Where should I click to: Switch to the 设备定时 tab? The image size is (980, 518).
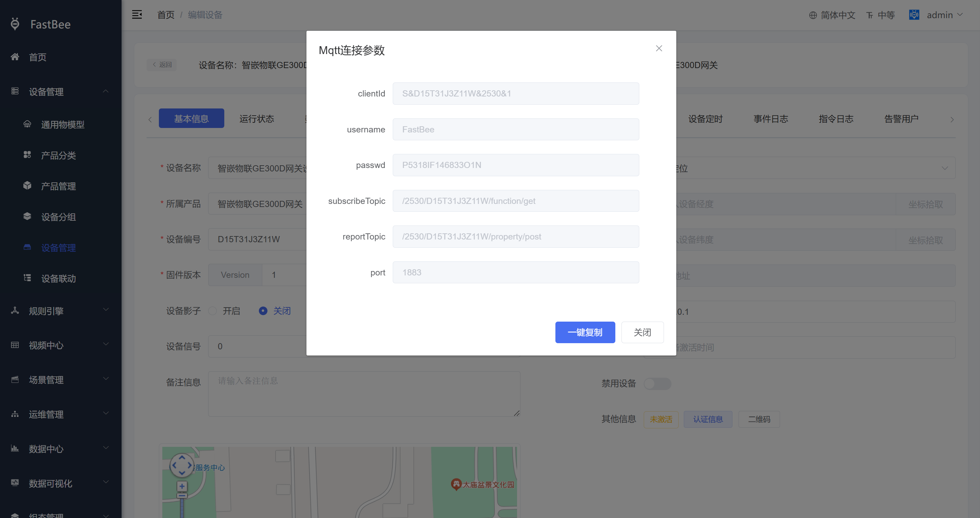pos(705,119)
